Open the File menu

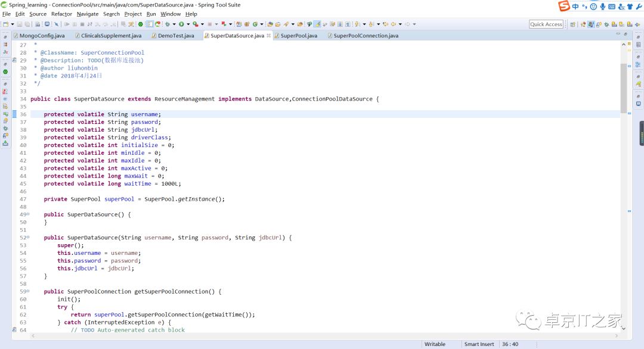click(x=6, y=14)
